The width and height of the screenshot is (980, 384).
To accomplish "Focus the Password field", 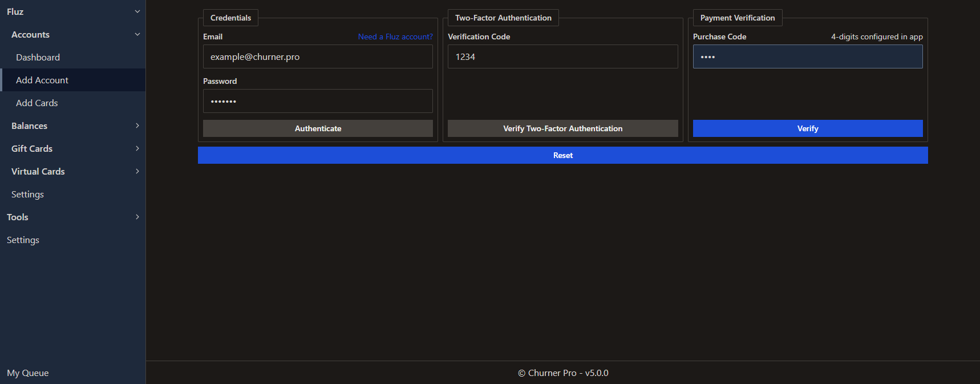I will (x=318, y=102).
